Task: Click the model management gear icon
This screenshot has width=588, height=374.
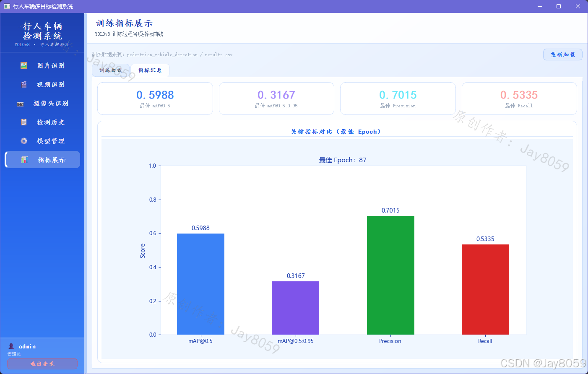Action: [x=24, y=141]
